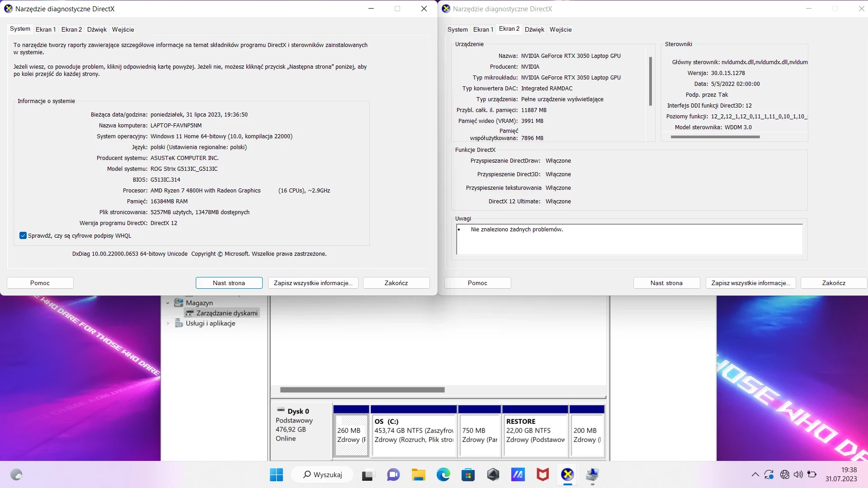This screenshot has height=488, width=868.
Task: Open Dźwięk tab in left window
Action: [97, 29]
